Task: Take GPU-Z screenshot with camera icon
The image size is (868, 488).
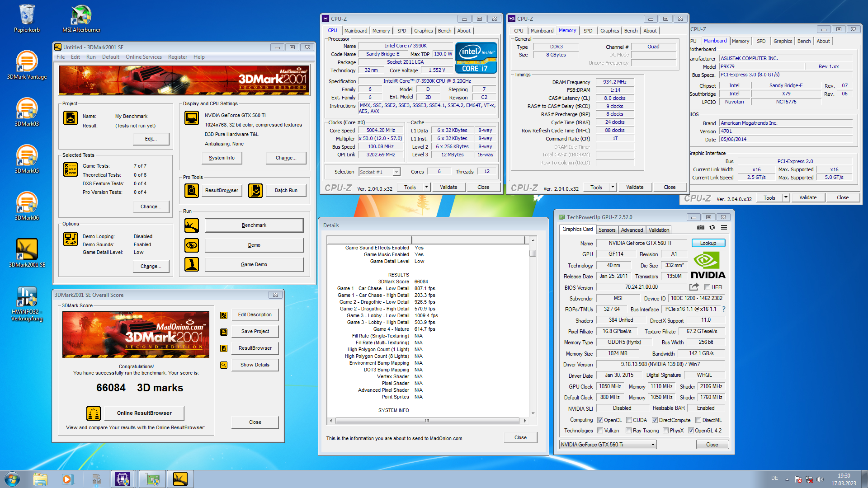Action: click(701, 228)
